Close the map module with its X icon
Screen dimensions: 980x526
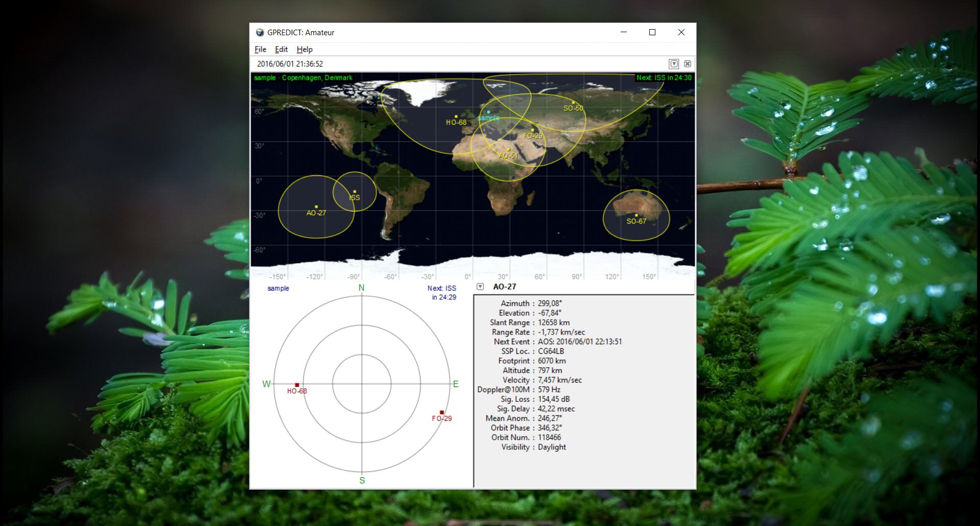[688, 64]
